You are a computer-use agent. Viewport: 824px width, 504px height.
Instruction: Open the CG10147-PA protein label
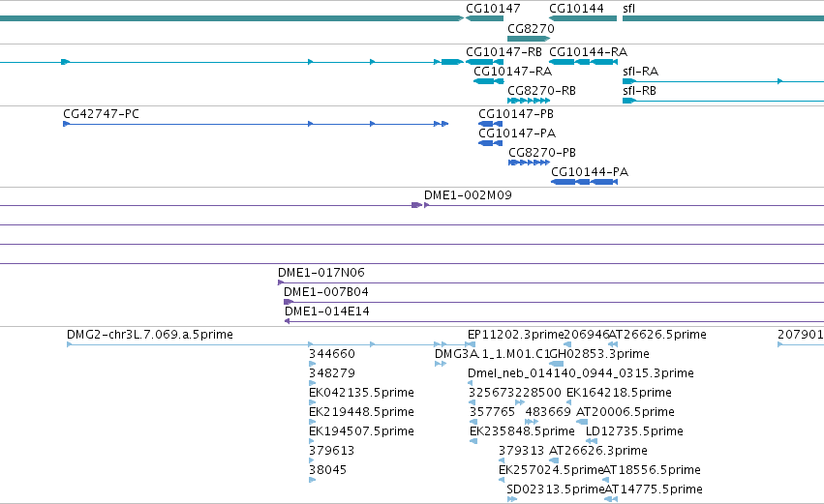coord(517,133)
